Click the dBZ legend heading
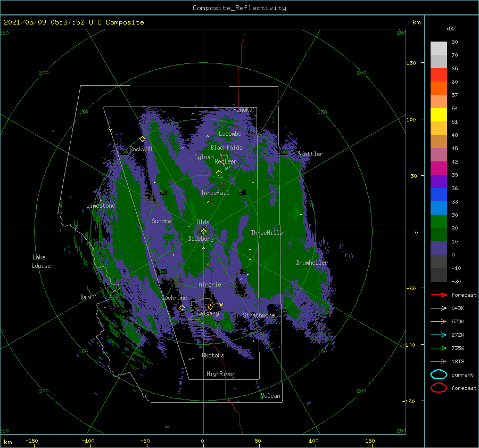This screenshot has height=448, width=479. (451, 28)
